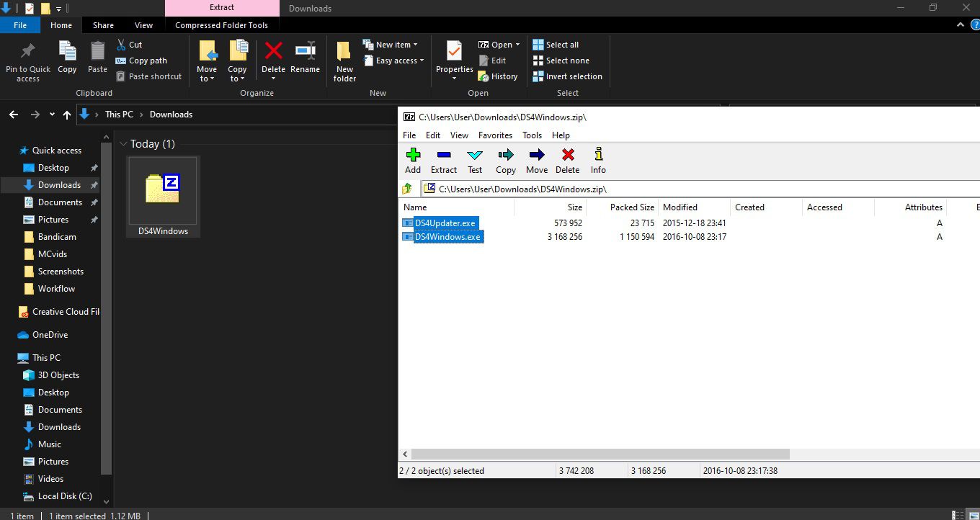Open Screenshots folder in sidebar
This screenshot has width=980, height=520.
coord(61,272)
